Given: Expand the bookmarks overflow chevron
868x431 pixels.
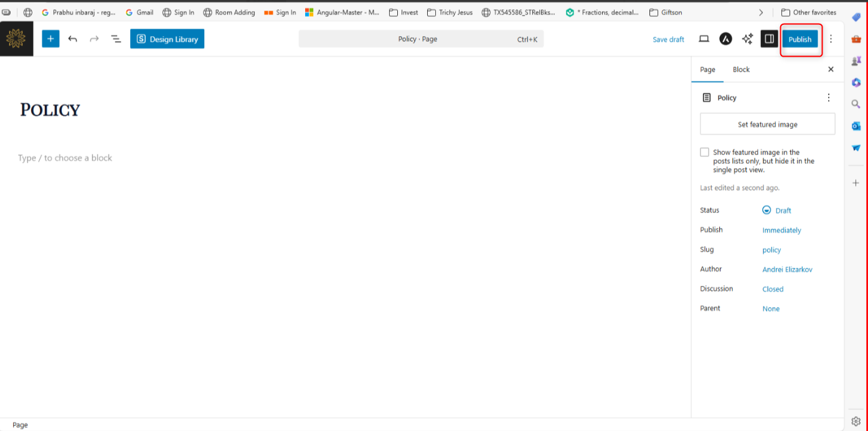Looking at the screenshot, I should pos(761,12).
